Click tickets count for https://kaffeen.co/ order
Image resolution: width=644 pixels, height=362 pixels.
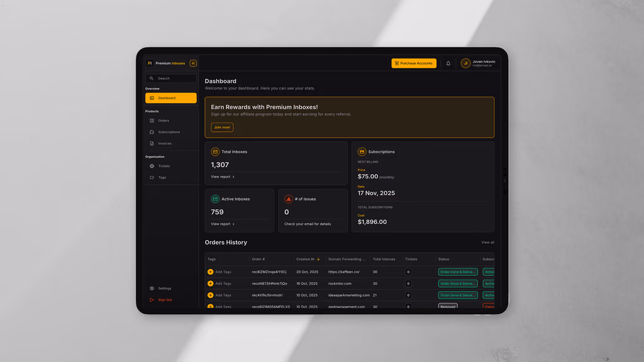click(x=408, y=271)
